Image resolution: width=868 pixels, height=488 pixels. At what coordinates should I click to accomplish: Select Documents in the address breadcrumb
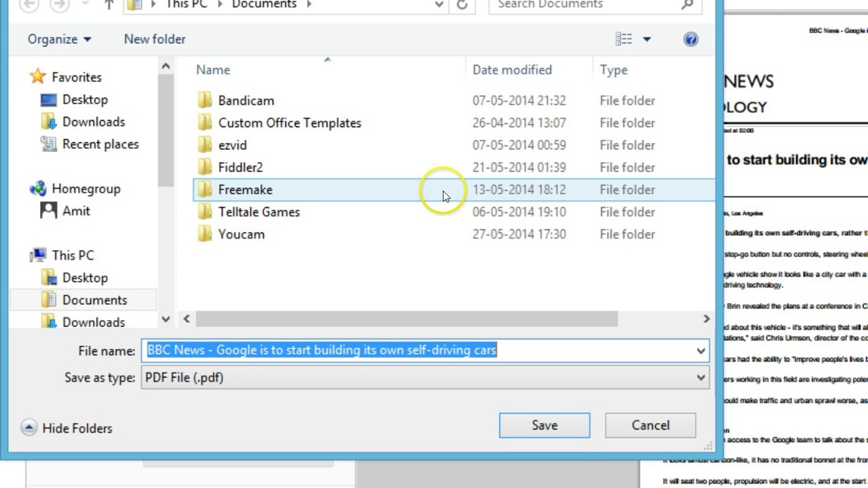click(264, 5)
